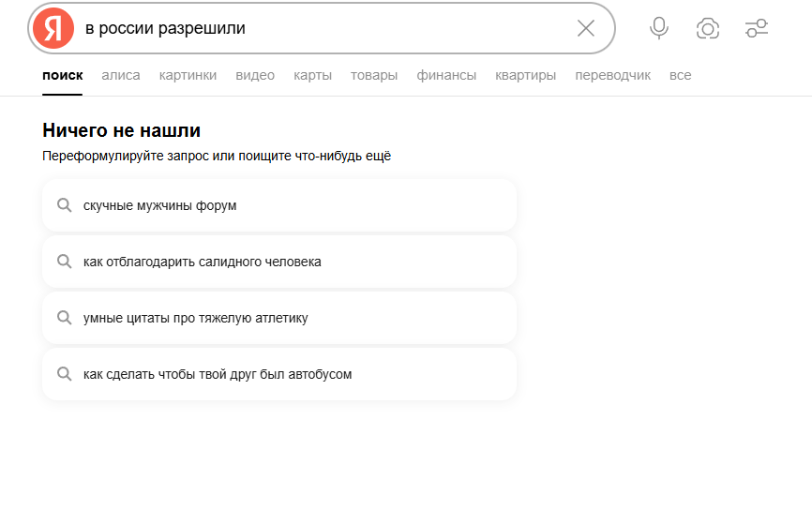Switch to the "финансы" tab

point(446,75)
